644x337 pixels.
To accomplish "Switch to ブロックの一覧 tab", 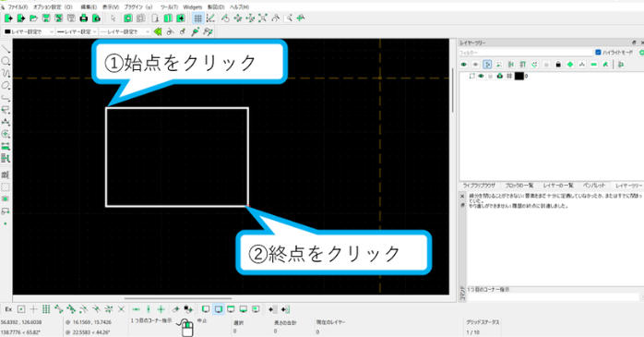I will tap(519, 186).
